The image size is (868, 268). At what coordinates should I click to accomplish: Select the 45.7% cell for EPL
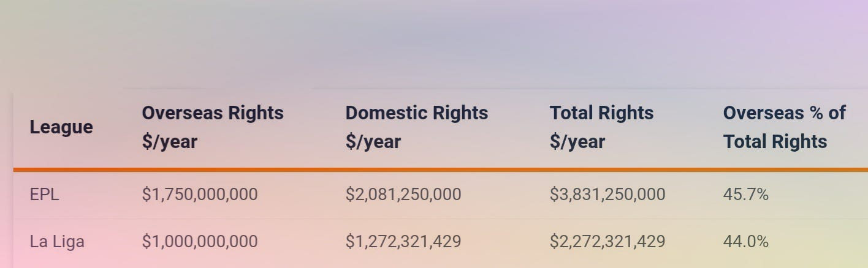pos(745,195)
